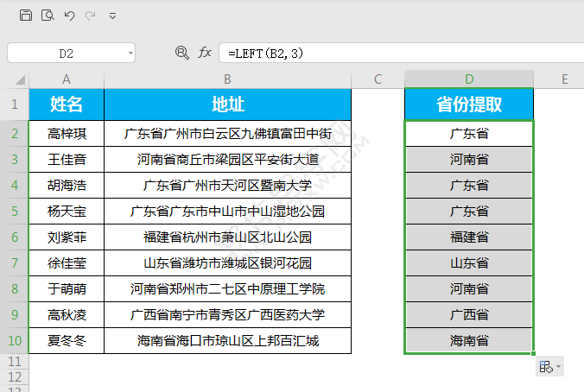Image resolution: width=584 pixels, height=392 pixels.
Task: Select cell with name 高梓琪
Action: tap(67, 134)
